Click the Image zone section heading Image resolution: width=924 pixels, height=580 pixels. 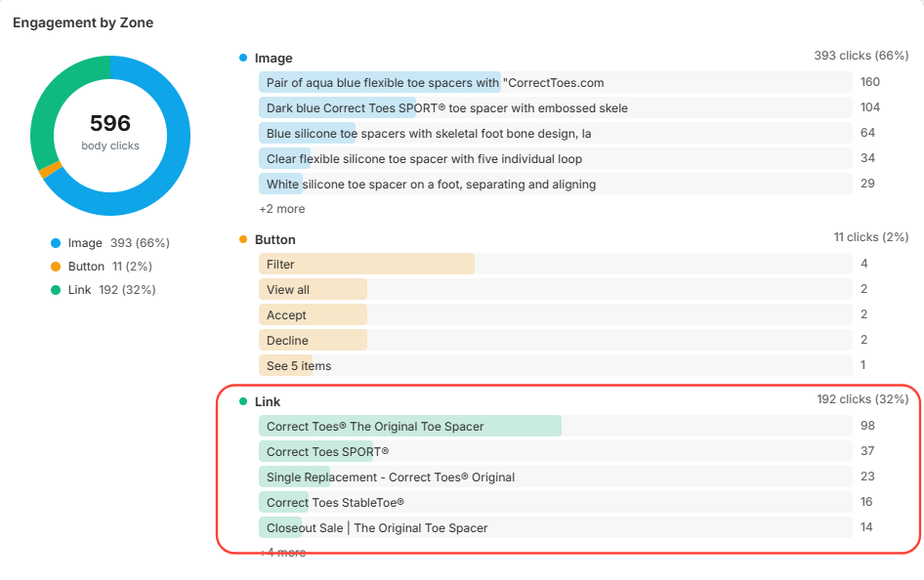[273, 58]
